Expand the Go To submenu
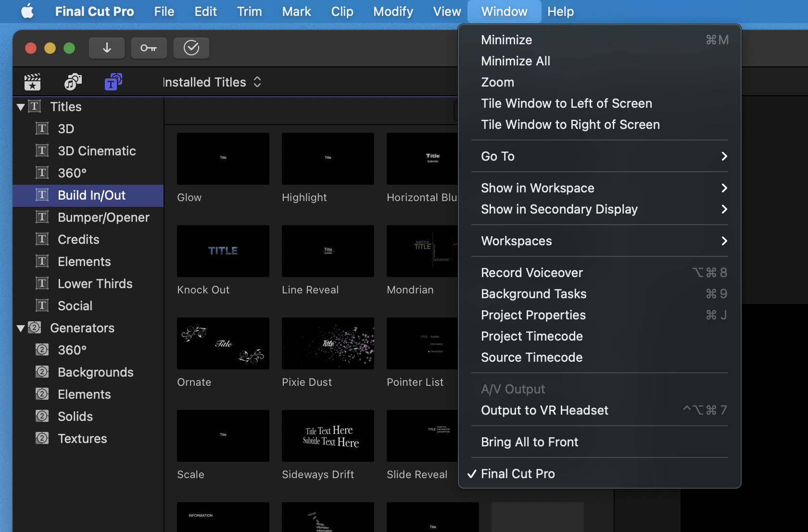 [x=600, y=156]
